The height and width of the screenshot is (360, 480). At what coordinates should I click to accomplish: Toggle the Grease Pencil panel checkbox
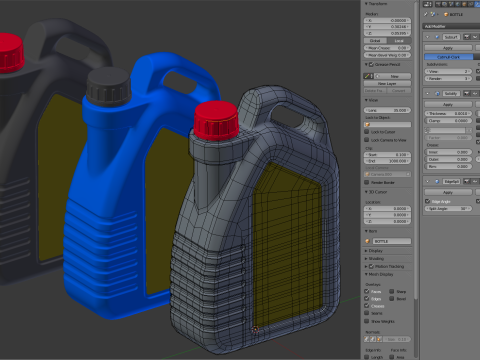371,64
